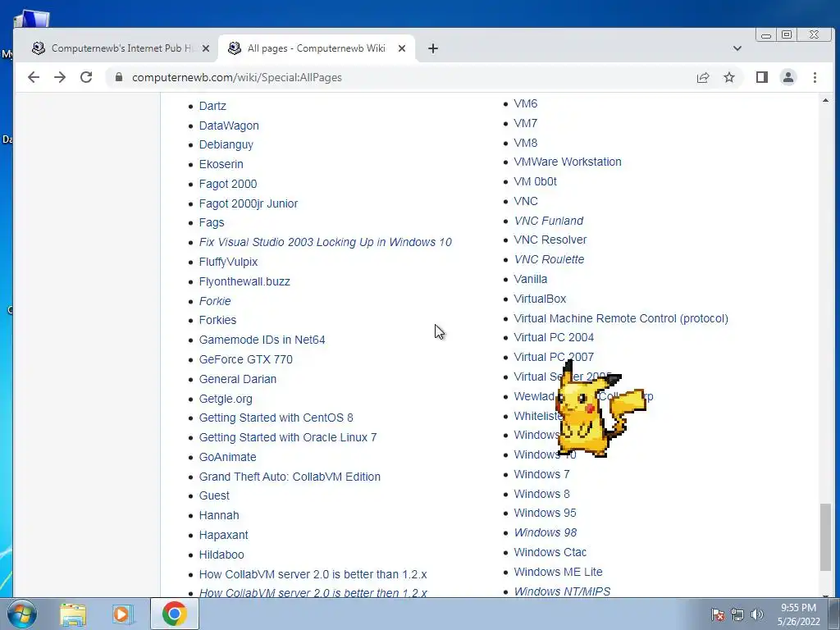Open the Ekoserin link
Image resolution: width=840 pixels, height=630 pixels.
pos(221,164)
